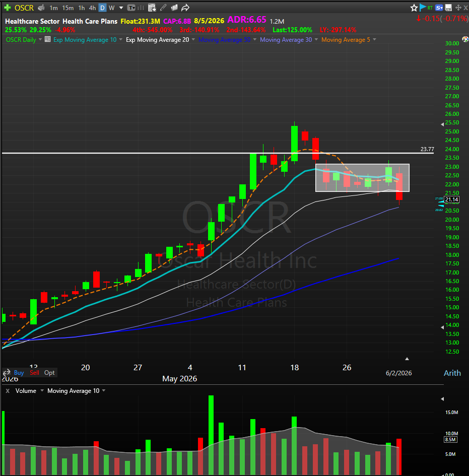Open the Moving Average 5 dropdown arrow
The image size is (469, 476).
click(x=374, y=39)
